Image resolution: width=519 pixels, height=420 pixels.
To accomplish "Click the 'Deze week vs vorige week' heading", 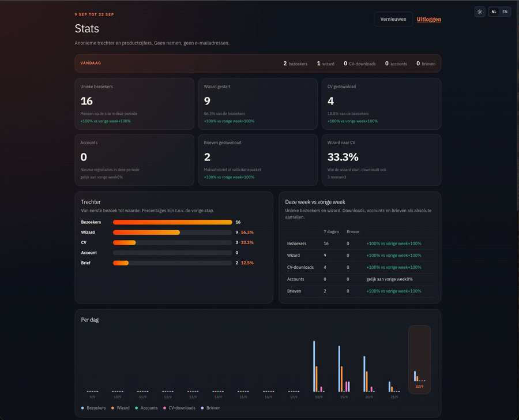I will point(315,202).
